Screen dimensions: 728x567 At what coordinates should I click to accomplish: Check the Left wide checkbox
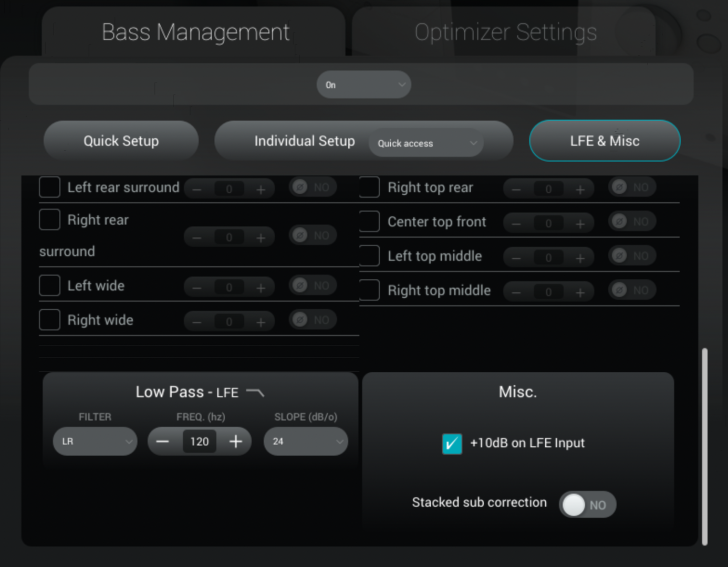coord(50,286)
